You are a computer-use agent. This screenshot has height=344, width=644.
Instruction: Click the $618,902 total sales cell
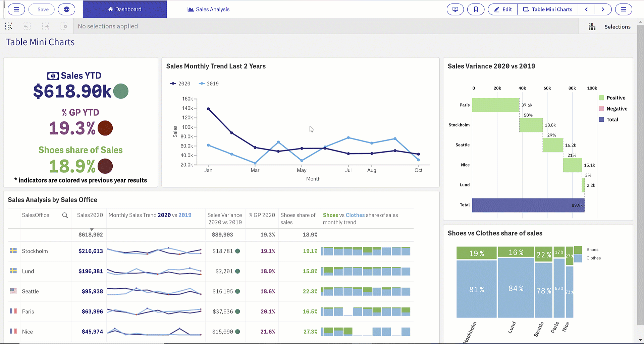coord(91,235)
